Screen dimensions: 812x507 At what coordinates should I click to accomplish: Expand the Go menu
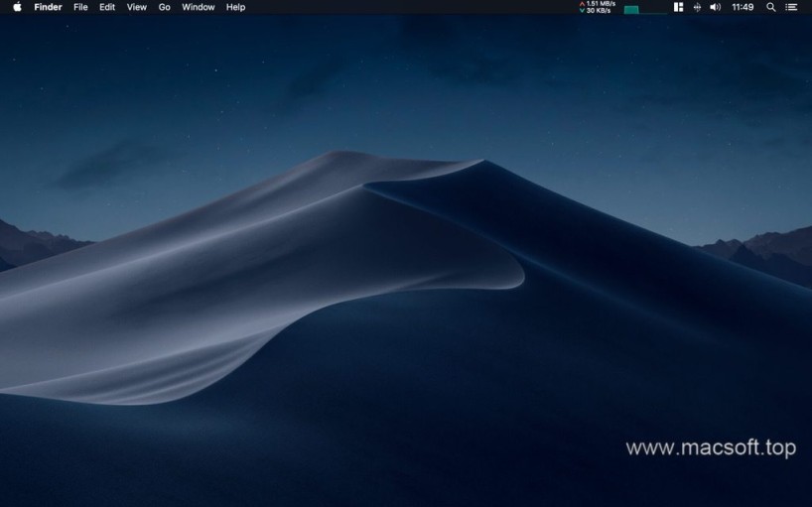click(x=165, y=7)
